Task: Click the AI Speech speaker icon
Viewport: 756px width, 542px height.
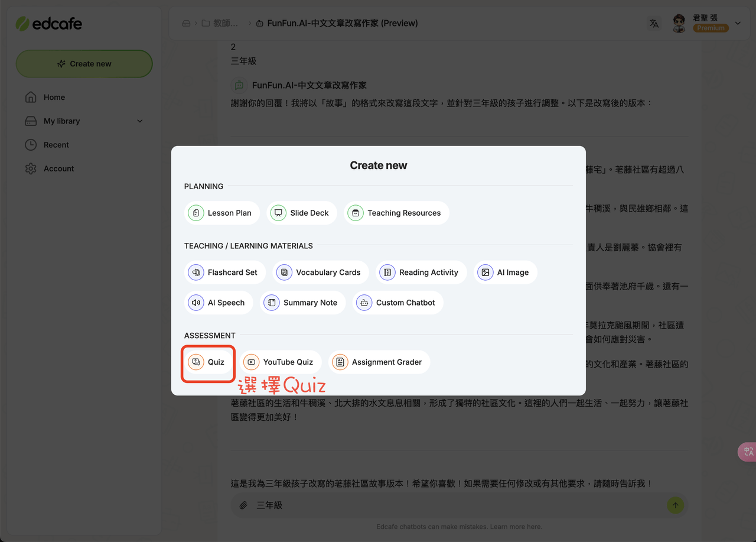Action: click(x=195, y=303)
